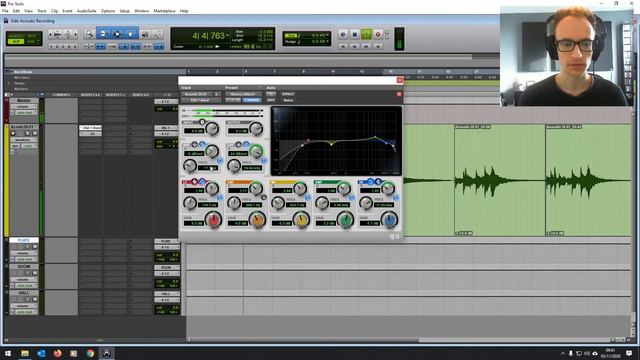The image size is (640, 360).
Task: Click the red target button in plugin header
Action: tap(399, 94)
